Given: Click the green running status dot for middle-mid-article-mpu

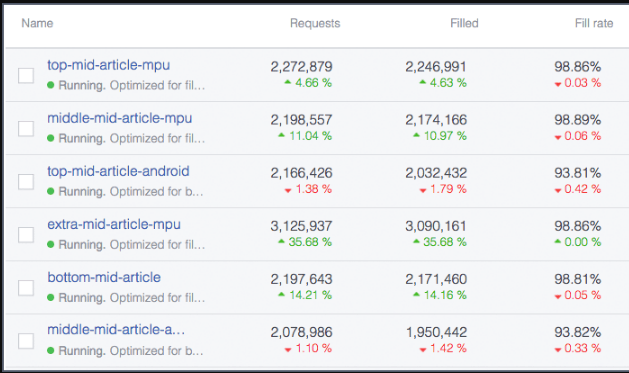Looking at the screenshot, I should pyautogui.click(x=51, y=138).
